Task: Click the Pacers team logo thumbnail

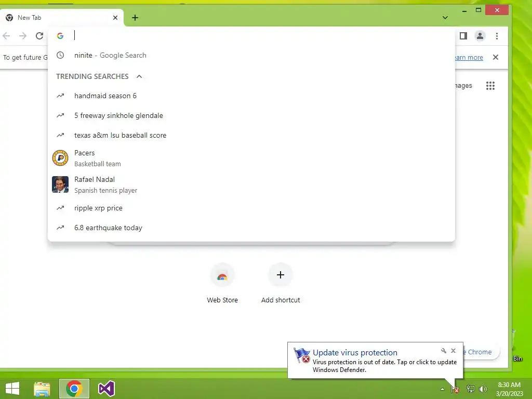Action: [x=60, y=158]
